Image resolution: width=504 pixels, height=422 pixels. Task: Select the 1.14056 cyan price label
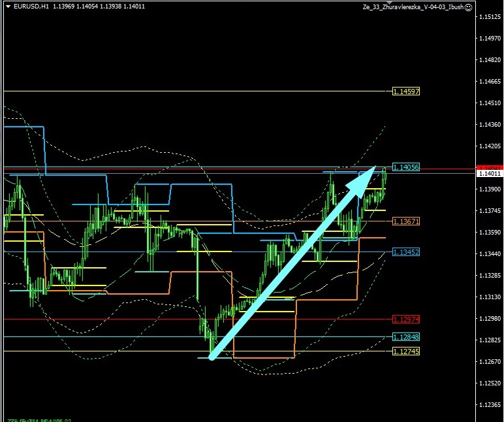click(406, 167)
